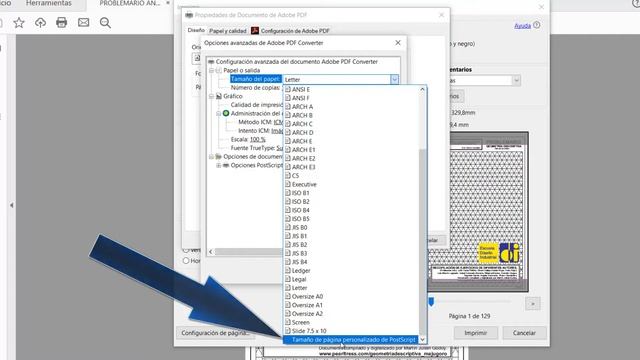Viewport: 640px width, 360px height.
Task: Click the cloud upload icon
Action: pyautogui.click(x=40, y=22)
